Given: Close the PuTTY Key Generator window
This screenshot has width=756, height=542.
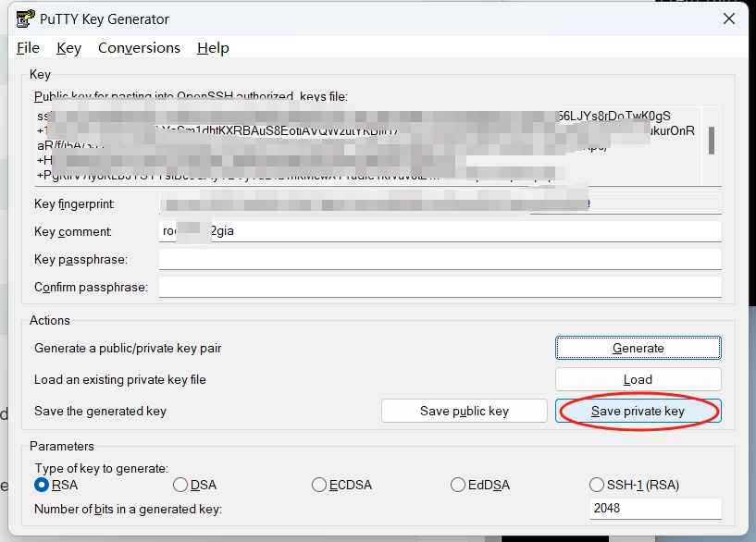Looking at the screenshot, I should pyautogui.click(x=729, y=18).
